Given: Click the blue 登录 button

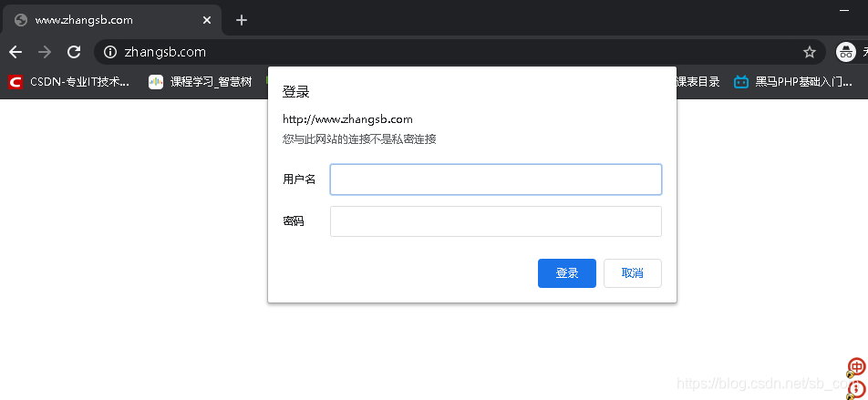Looking at the screenshot, I should pos(567,273).
